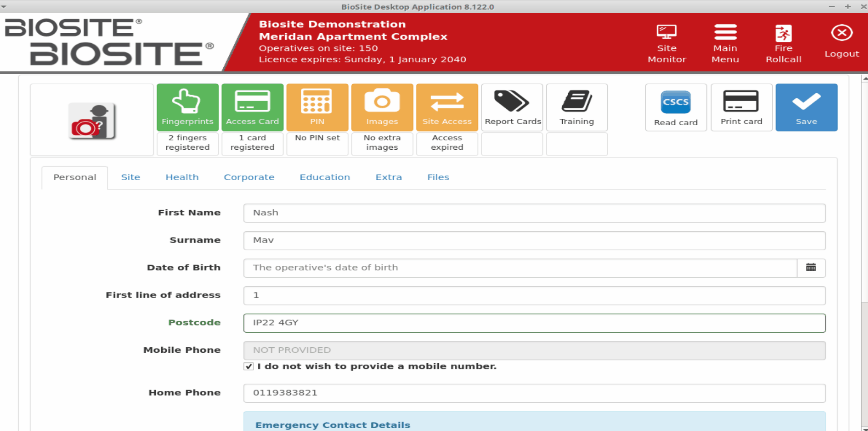Viewport: 868px width, 431px height.
Task: Click the 'Operatives on site: 150' text
Action: pos(318,48)
